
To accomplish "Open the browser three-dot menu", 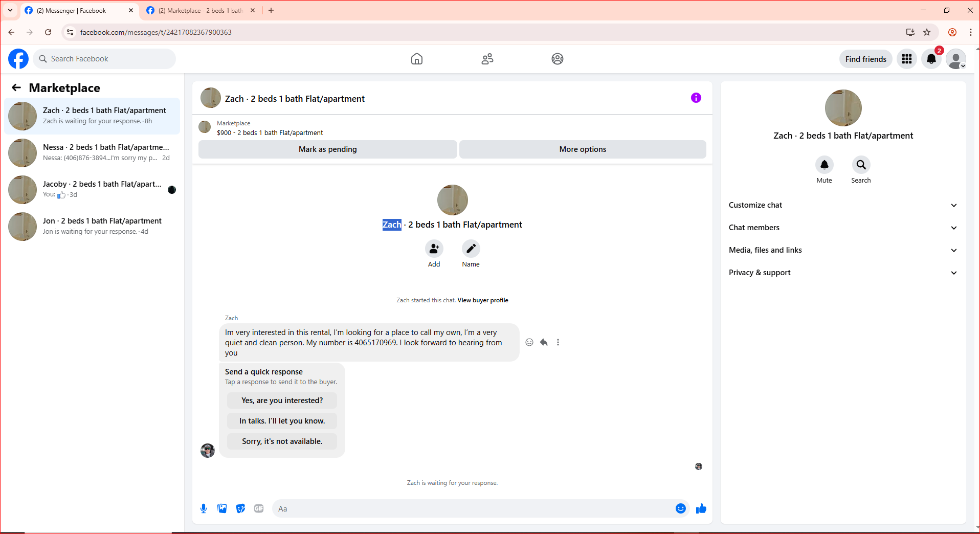I will click(x=971, y=32).
